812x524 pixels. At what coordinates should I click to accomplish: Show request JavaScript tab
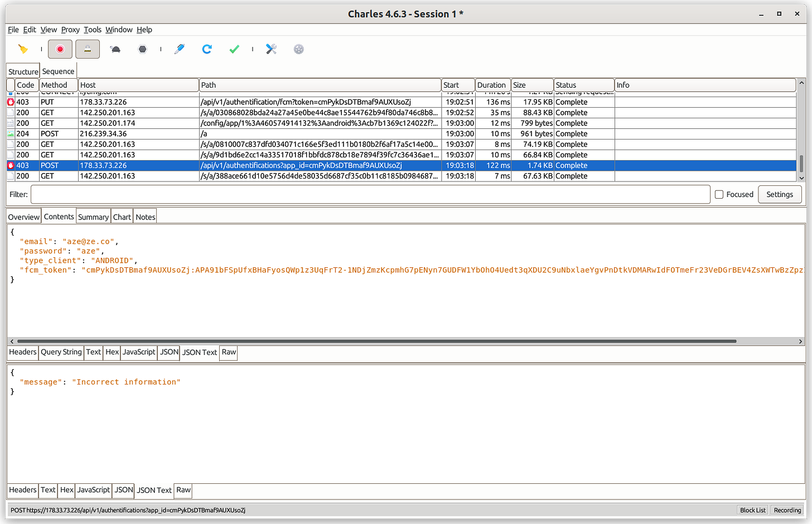(x=139, y=352)
